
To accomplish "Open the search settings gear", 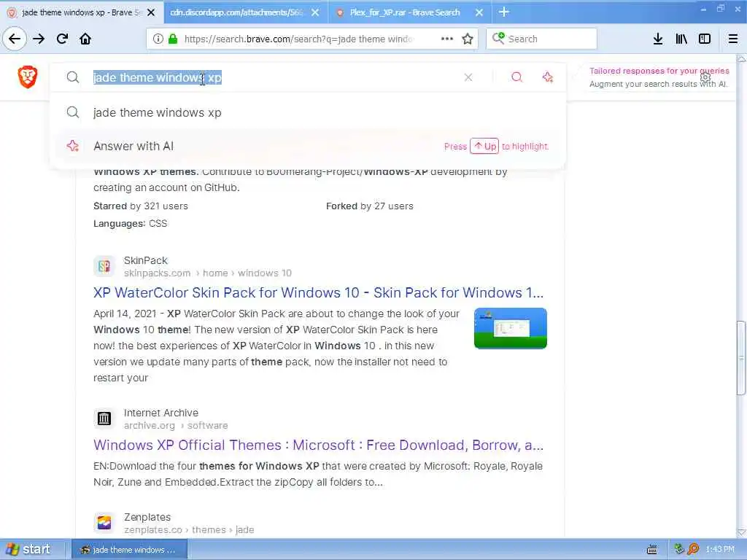I will 705,77.
